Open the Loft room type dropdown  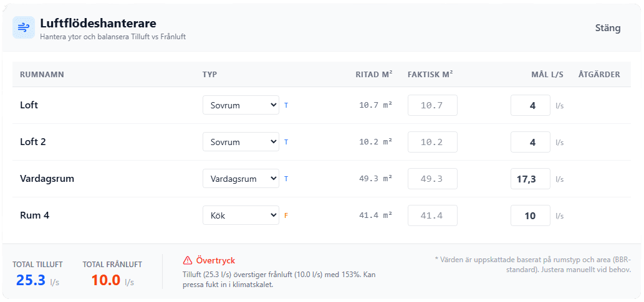point(241,105)
